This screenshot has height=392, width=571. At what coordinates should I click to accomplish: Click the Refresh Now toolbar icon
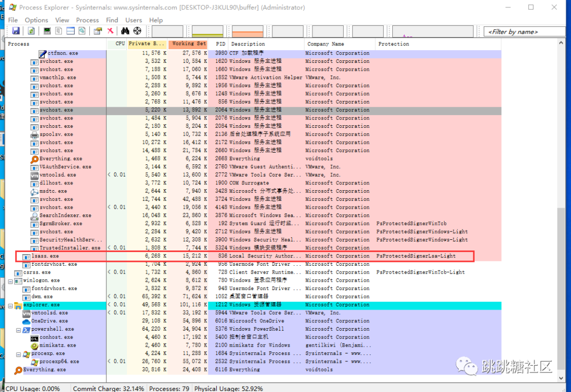click(x=31, y=31)
